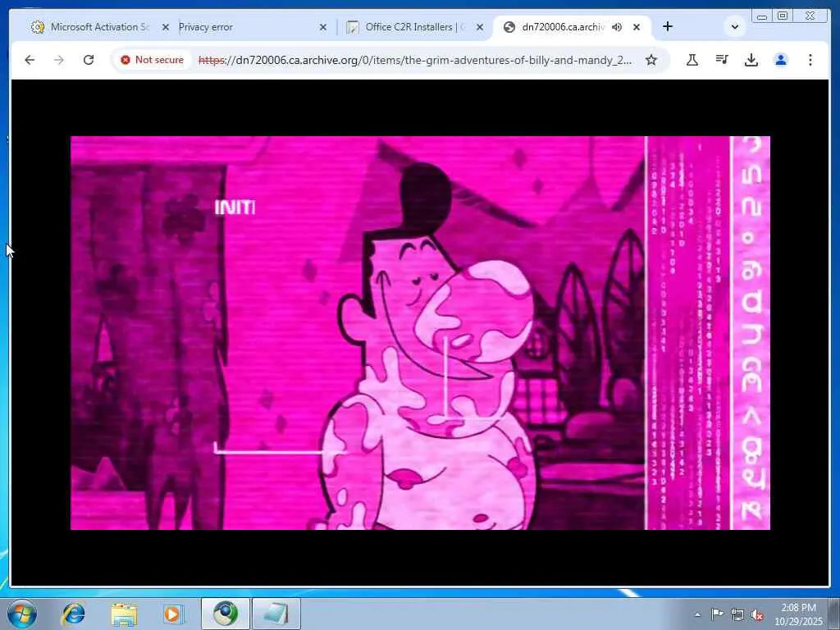840x630 pixels.
Task: Open a new browser tab
Action: pyautogui.click(x=668, y=26)
